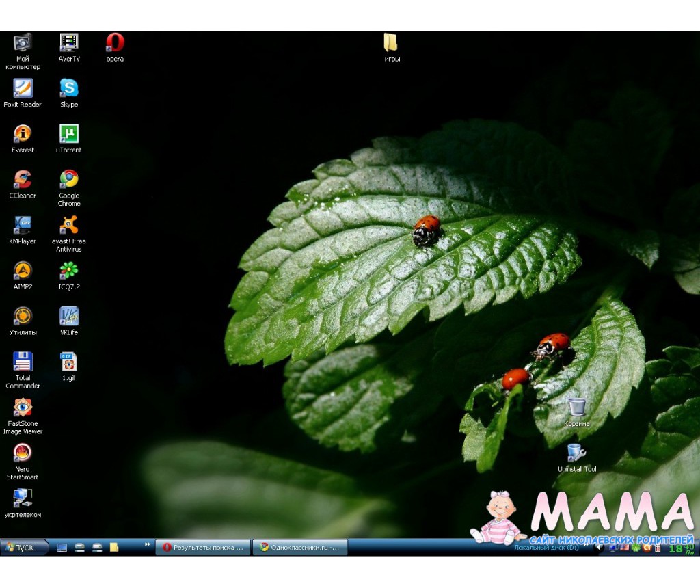Image resolution: width=700 pixels, height=588 pixels.
Task: Open the Корзина recycle bin
Action: click(x=577, y=407)
